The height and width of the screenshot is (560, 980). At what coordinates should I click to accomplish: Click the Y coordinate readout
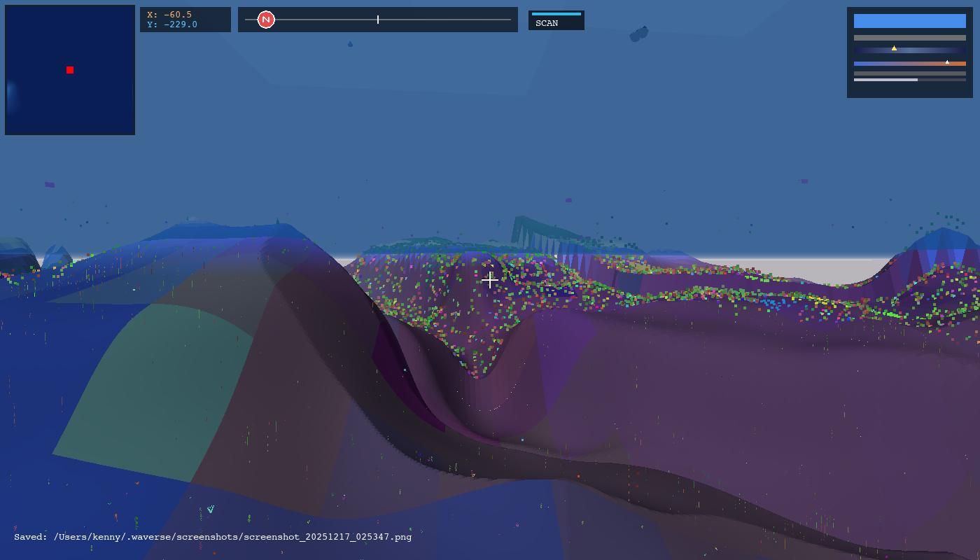pos(172,24)
